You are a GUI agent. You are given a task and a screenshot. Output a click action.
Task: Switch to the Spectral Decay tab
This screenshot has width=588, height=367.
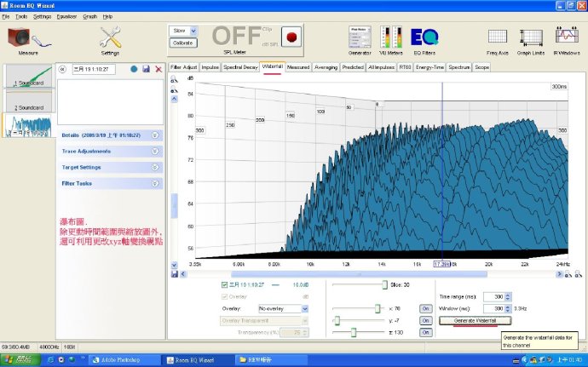point(240,66)
